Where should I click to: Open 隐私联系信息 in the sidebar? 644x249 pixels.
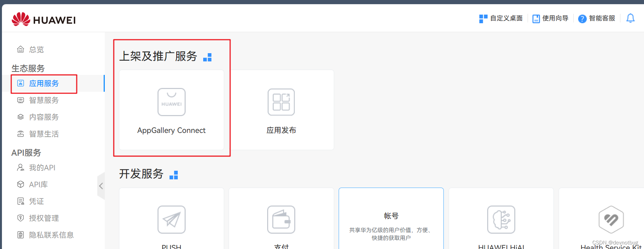point(51,235)
